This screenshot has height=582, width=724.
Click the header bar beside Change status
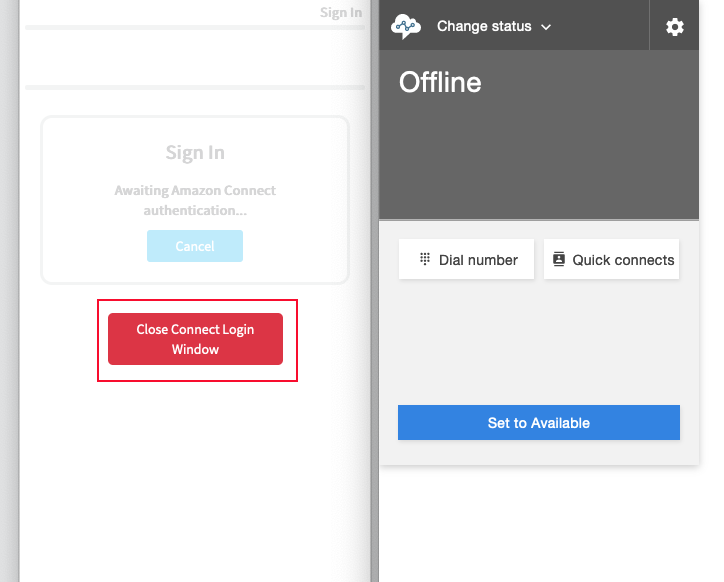click(600, 25)
